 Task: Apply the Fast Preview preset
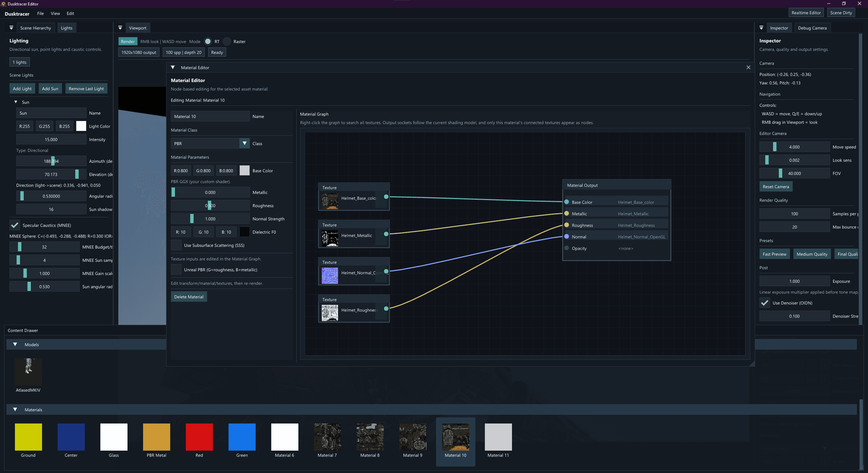coord(775,254)
